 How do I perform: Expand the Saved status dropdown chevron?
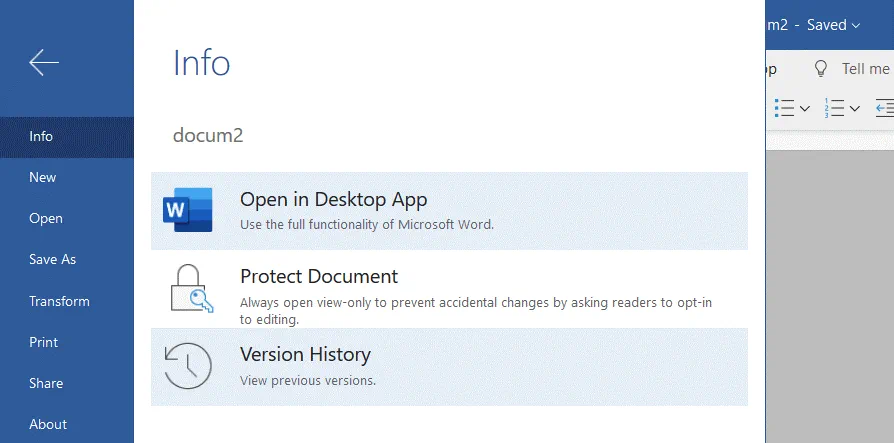tap(855, 25)
